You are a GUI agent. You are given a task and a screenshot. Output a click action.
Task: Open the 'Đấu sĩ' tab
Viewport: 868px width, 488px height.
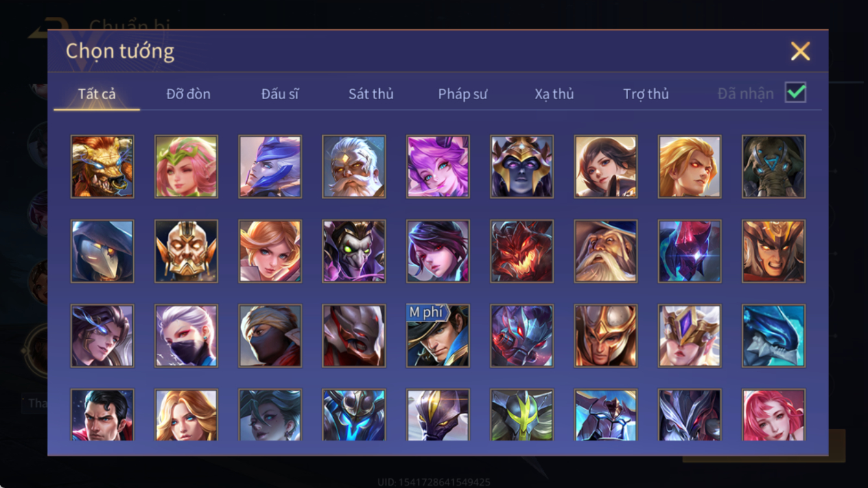click(280, 94)
